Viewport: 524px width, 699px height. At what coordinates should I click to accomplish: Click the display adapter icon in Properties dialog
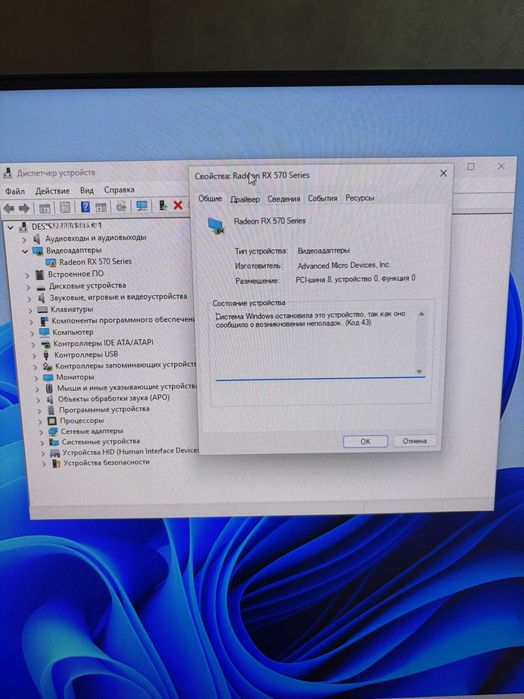[x=216, y=226]
